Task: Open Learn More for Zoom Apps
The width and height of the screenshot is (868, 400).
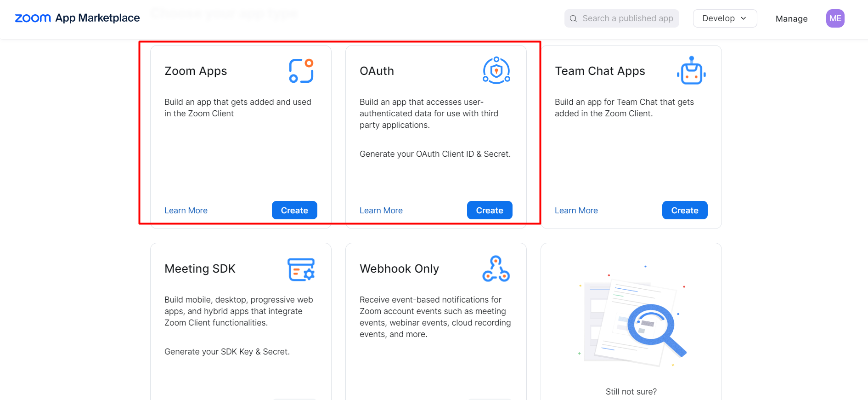Action: (186, 211)
